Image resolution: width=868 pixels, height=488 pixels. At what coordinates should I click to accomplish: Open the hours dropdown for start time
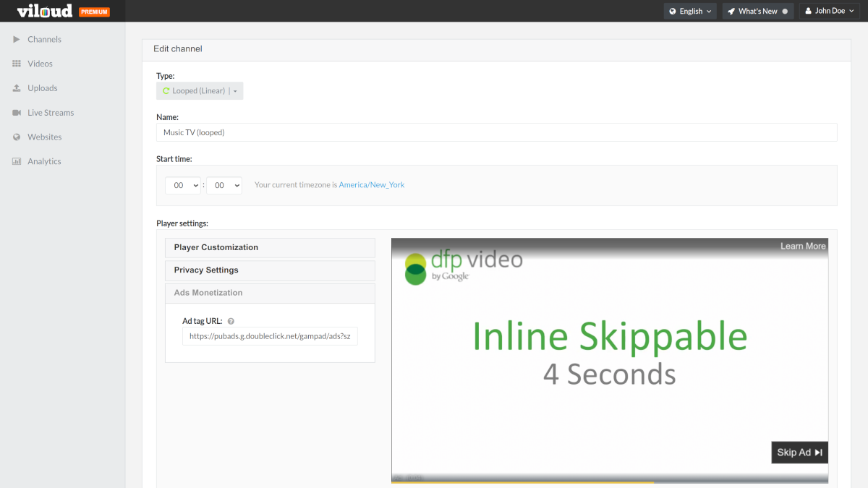(x=182, y=185)
